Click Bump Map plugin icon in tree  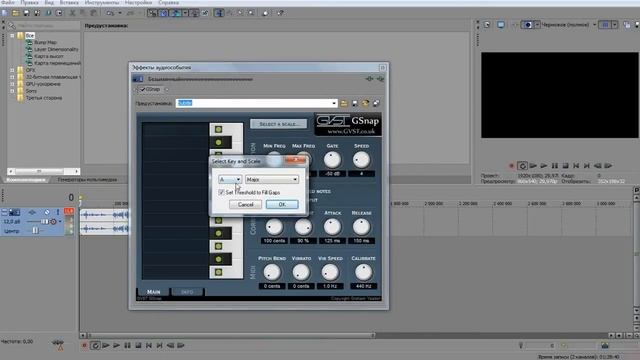(x=29, y=42)
